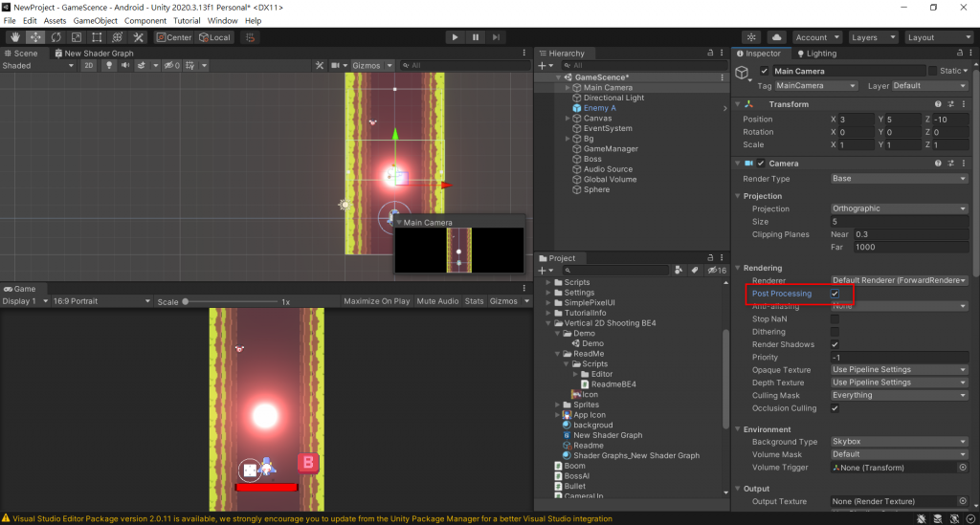Toggle scene grid visibility icon
Screen dimensions: 980x525
click(190, 66)
